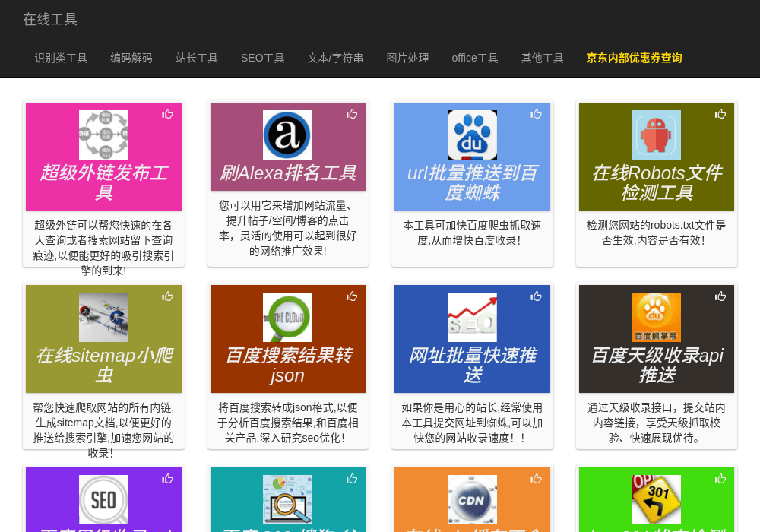Like the 超级外链发布工具 card with thumbs-up

[167, 114]
